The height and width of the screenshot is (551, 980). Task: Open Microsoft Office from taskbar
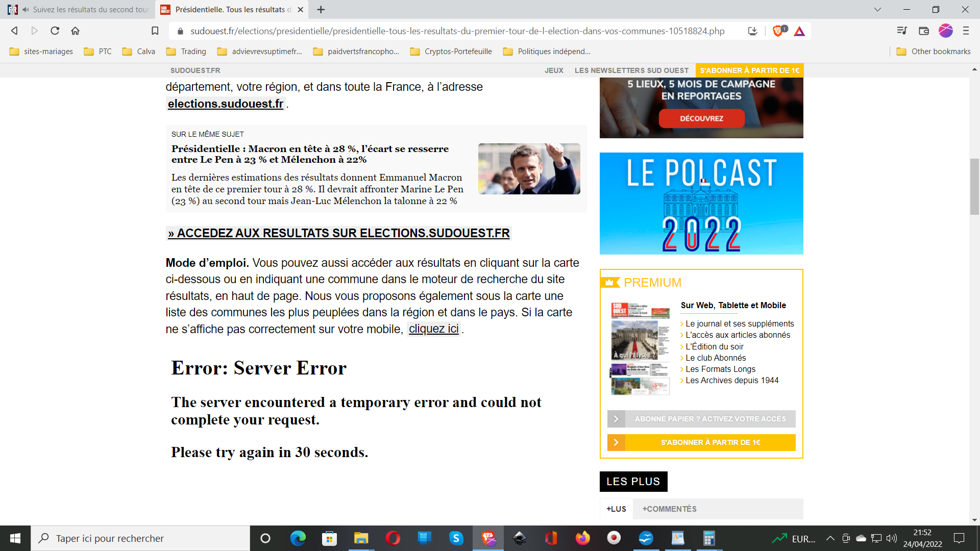pos(551,538)
